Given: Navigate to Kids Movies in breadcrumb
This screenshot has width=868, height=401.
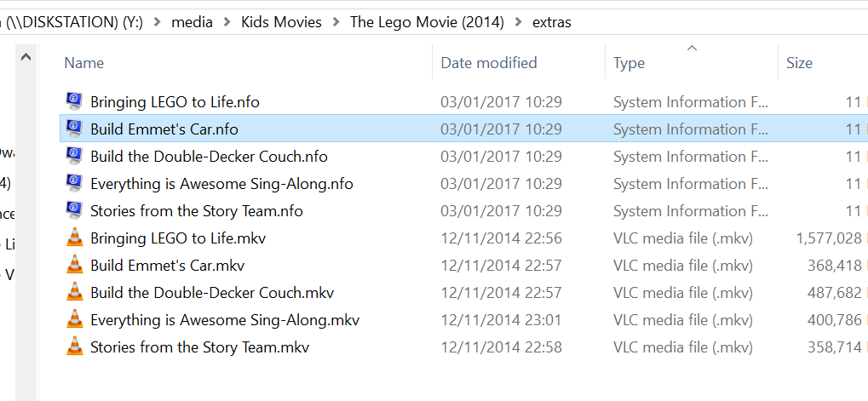Looking at the screenshot, I should coord(282,22).
